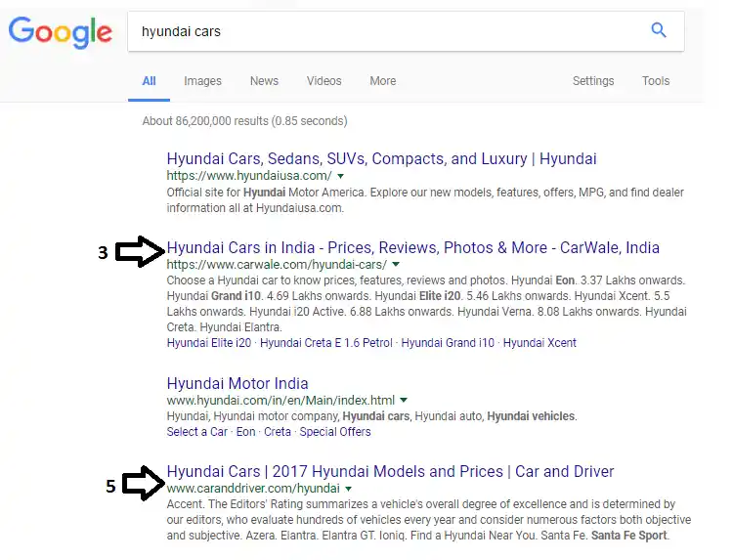Screen dimensions: 733x560
Task: Open the Hyundai Xcent sitelink
Action: 539,343
